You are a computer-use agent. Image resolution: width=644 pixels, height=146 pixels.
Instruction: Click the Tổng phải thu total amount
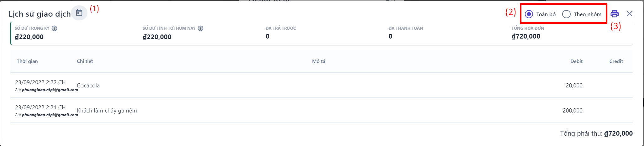[618, 133]
